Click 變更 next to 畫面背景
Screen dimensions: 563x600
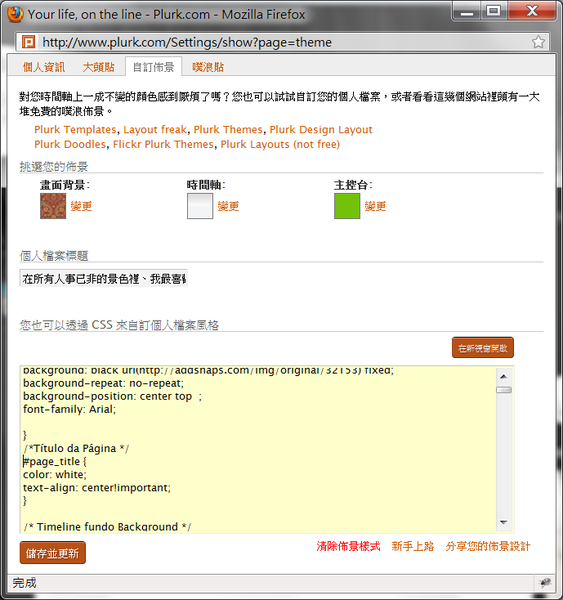(x=81, y=206)
